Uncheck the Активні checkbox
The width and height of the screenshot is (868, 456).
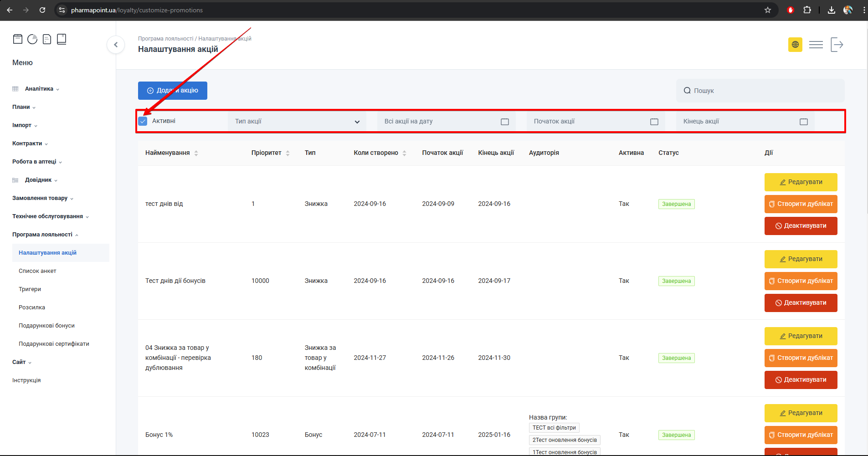(x=143, y=121)
